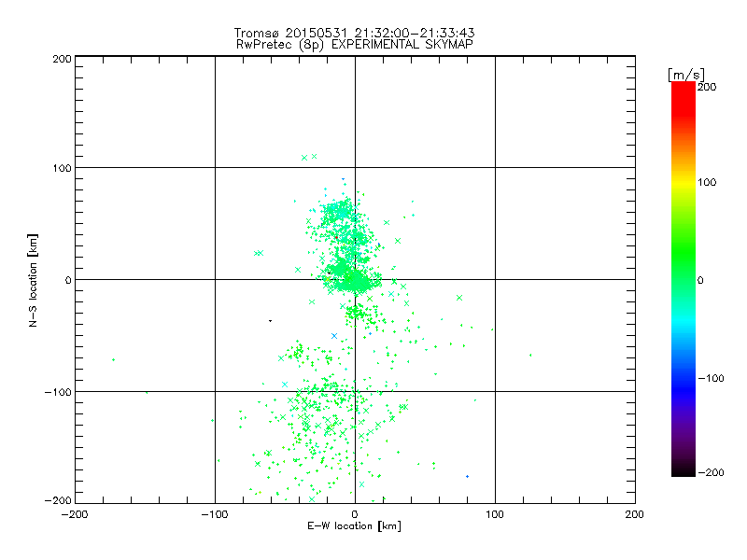Click the colorbar tick label '200'
The image size is (747, 560).
point(707,87)
